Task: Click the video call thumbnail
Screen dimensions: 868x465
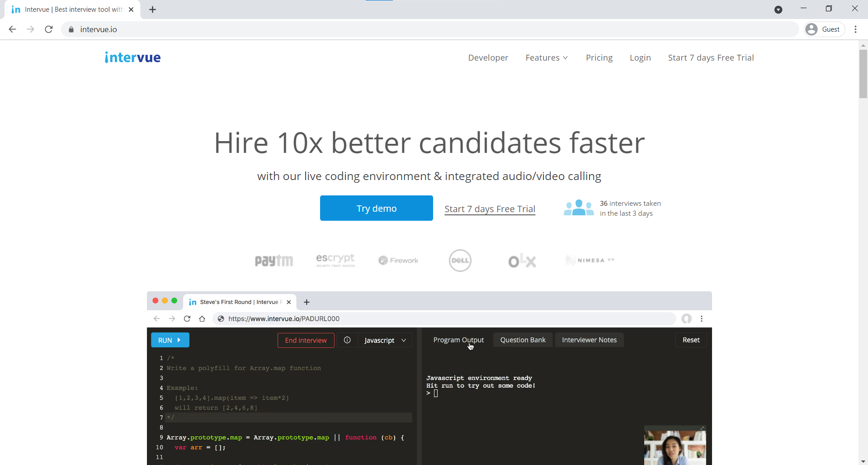Action: pos(675,445)
